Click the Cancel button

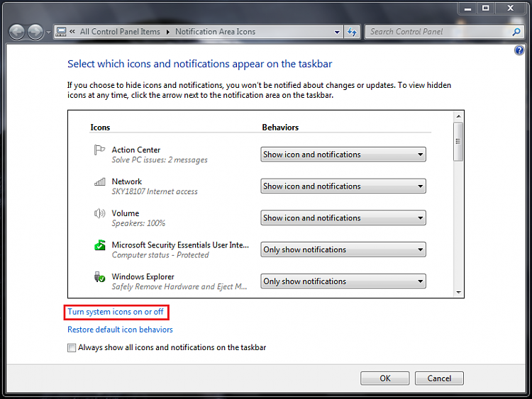point(439,378)
